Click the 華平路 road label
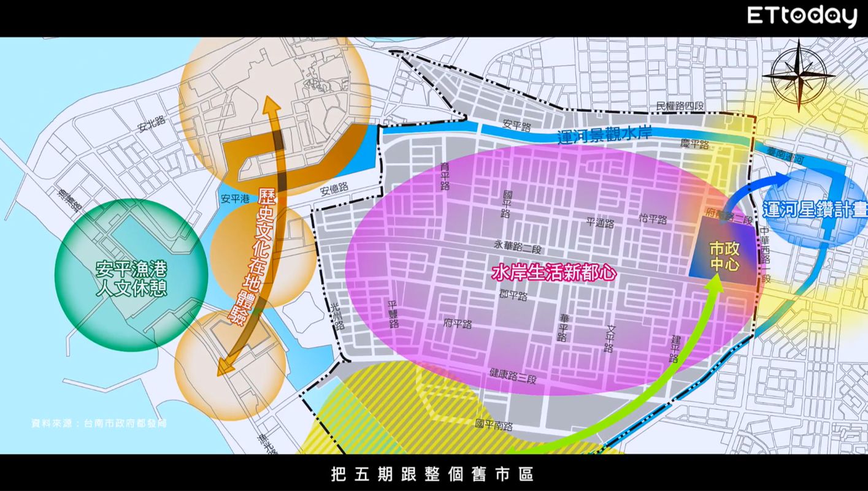Viewport: 868px width, 491px height. 563,328
